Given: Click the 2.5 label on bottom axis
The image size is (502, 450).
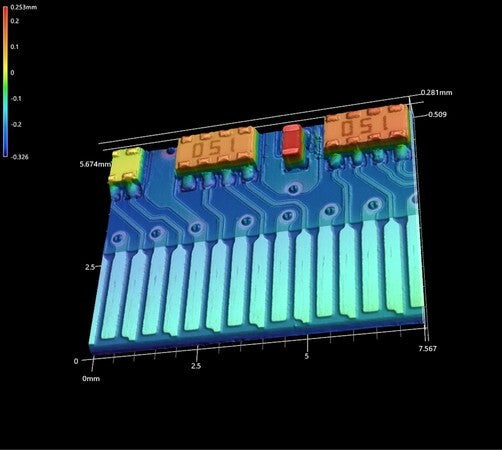Looking at the screenshot, I should 196,366.
